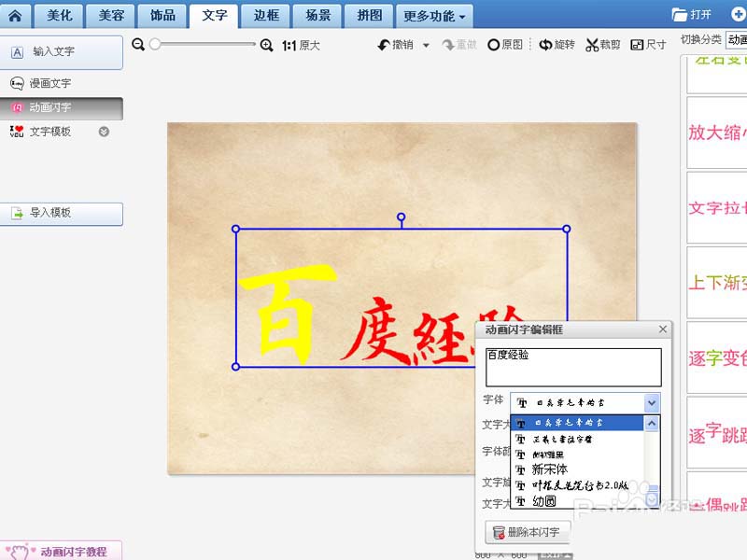Open the 饰品 tab
747x560 pixels.
pos(162,16)
